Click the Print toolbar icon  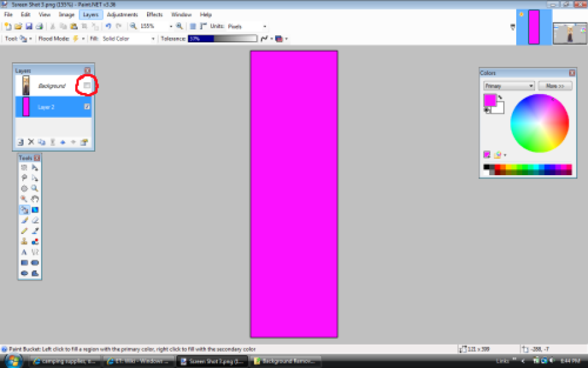[x=39, y=26]
